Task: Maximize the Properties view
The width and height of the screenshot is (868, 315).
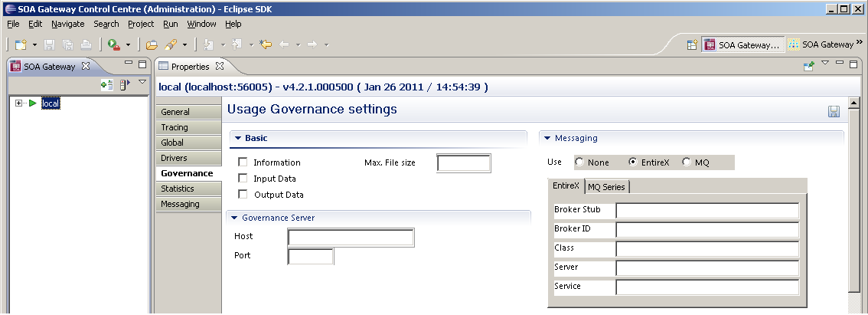Action: pyautogui.click(x=853, y=64)
